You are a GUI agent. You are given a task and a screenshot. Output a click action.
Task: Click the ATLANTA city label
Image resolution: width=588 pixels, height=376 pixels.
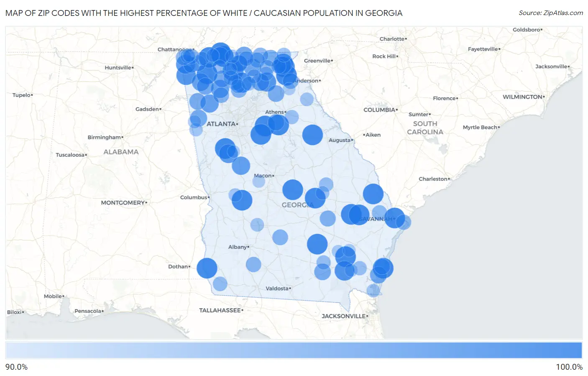(x=221, y=124)
